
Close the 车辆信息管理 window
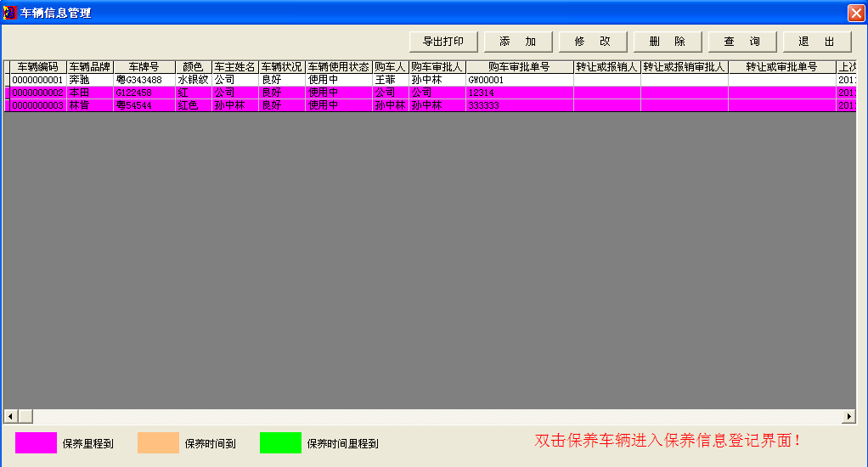pos(855,13)
